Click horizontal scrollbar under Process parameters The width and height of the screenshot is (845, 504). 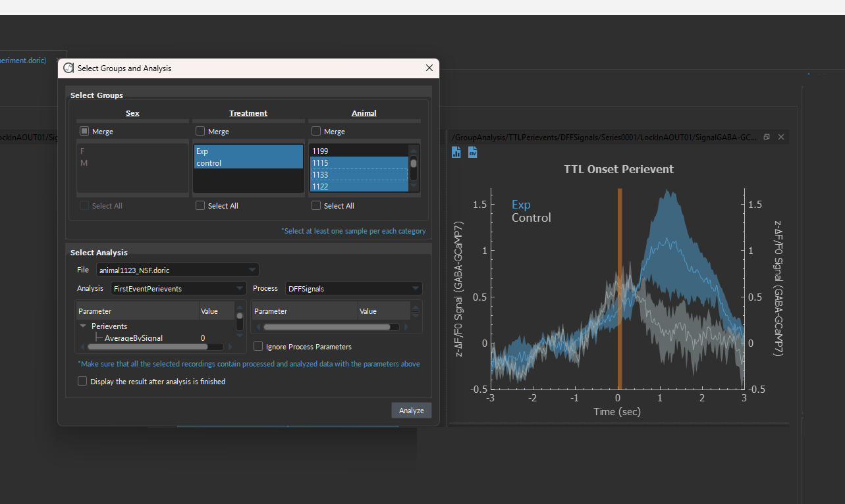327,327
